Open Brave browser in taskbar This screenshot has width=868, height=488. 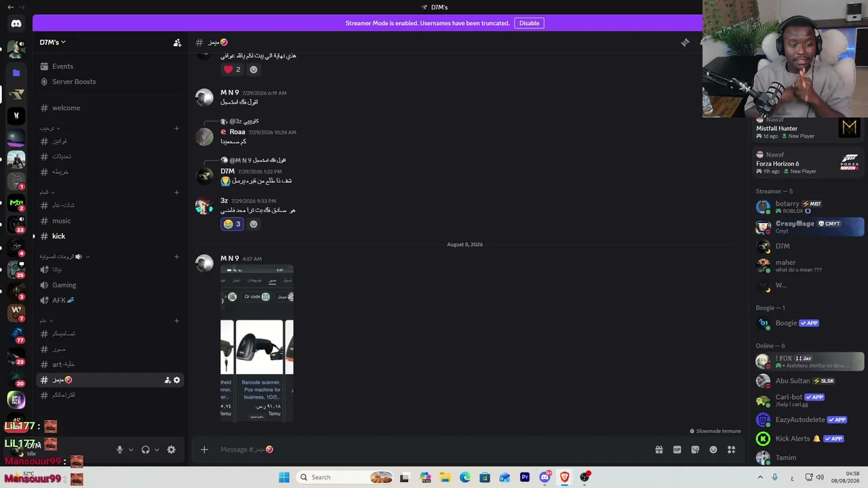564,477
